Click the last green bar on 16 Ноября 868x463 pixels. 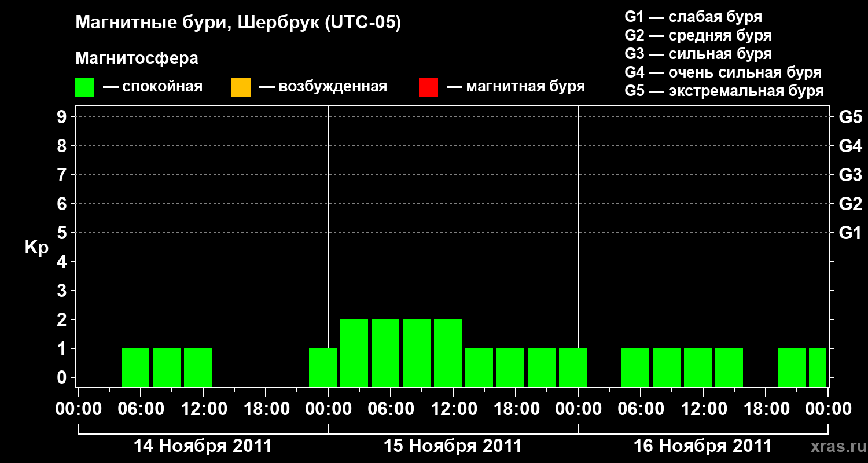818,367
